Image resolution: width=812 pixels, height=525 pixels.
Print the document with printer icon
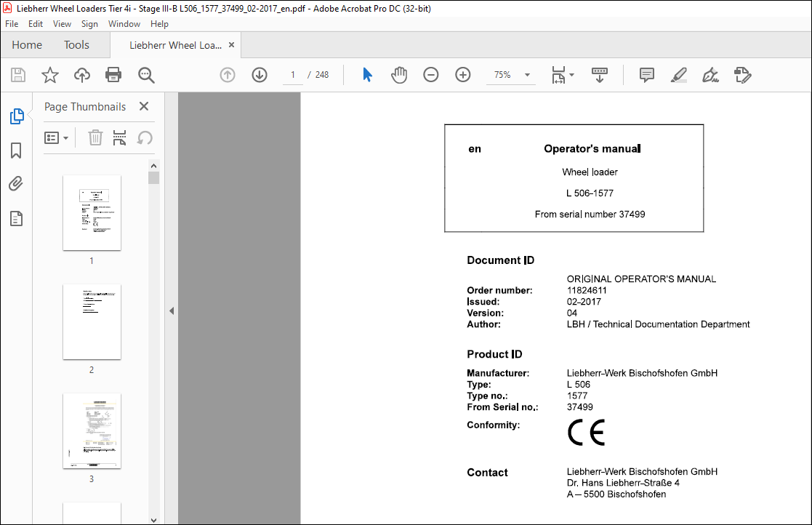pyautogui.click(x=113, y=75)
